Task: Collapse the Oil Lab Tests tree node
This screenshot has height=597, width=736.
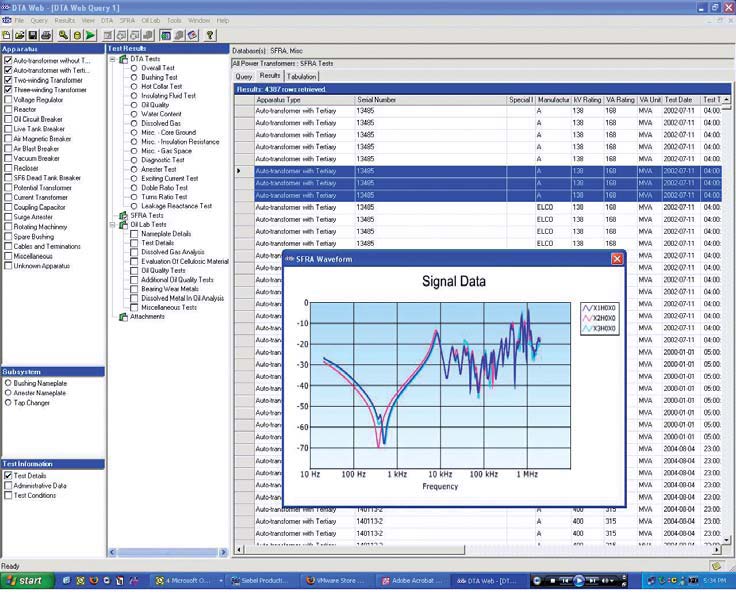Action: pos(112,224)
